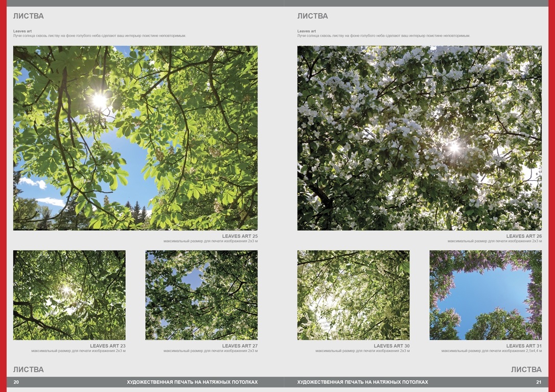Click the "LEAVES ART 25" caption label
The width and height of the screenshot is (555, 392).
[240, 236]
